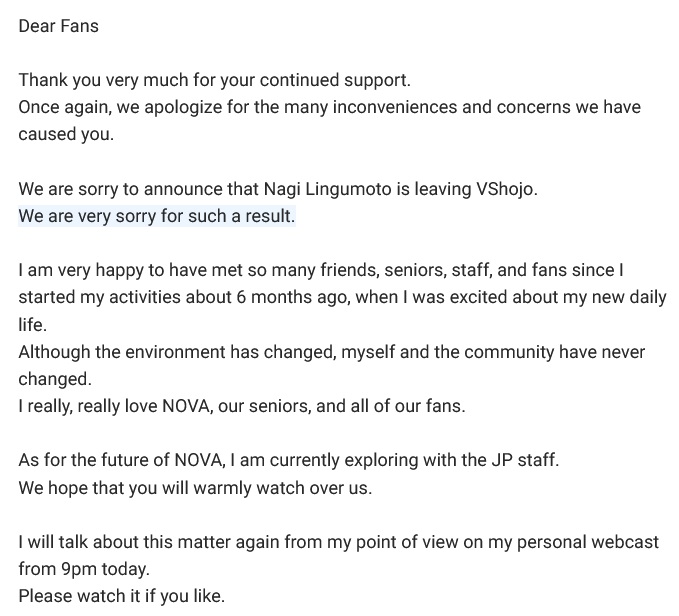The height and width of the screenshot is (616, 679).
Task: Click the 'I really, really love NOVA' sentence
Action: [241, 406]
